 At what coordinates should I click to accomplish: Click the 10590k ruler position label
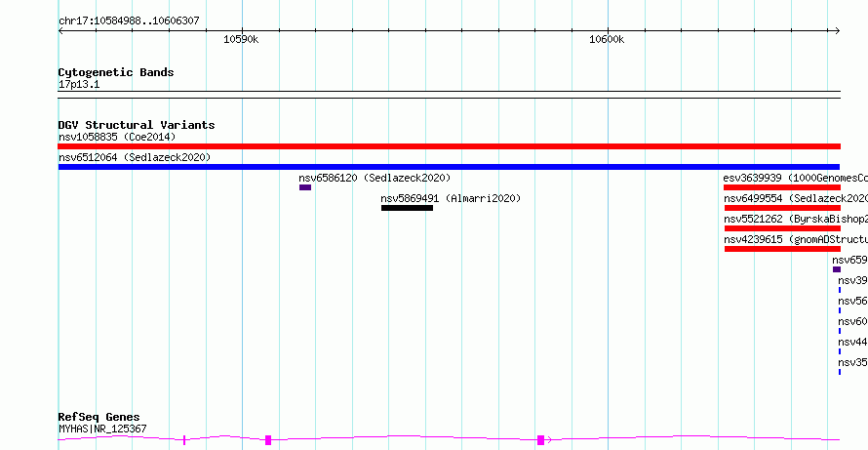pyautogui.click(x=241, y=39)
